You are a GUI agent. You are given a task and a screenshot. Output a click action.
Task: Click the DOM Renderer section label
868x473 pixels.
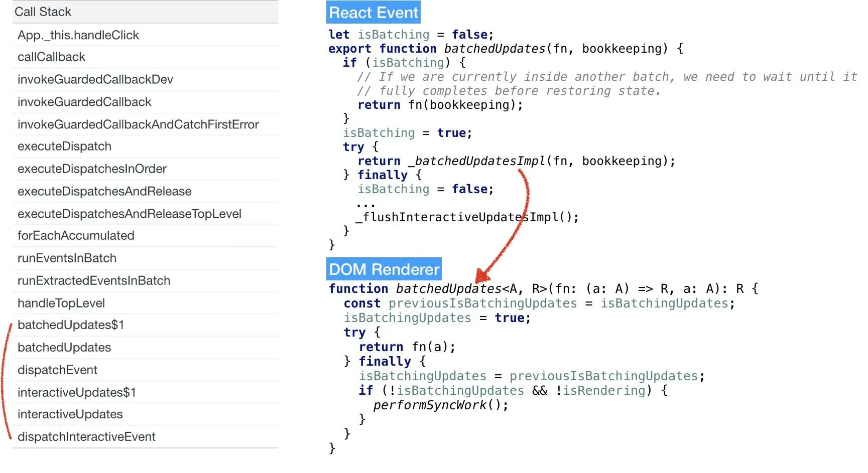tap(384, 269)
